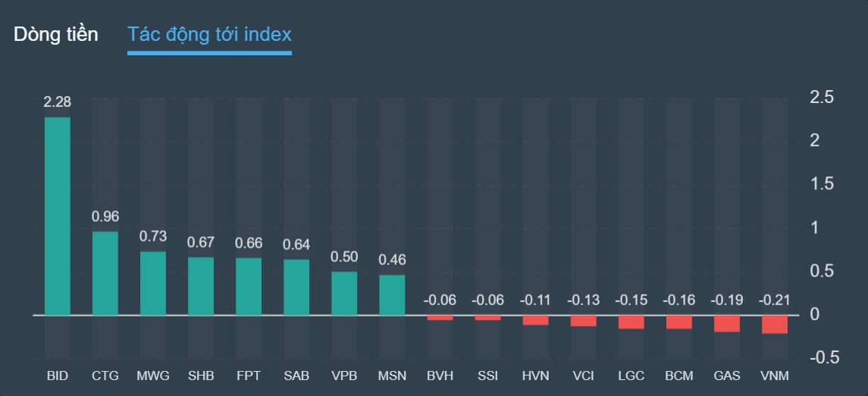Image resolution: width=868 pixels, height=396 pixels.
Task: Click the BVH ticker label
Action: tap(440, 376)
